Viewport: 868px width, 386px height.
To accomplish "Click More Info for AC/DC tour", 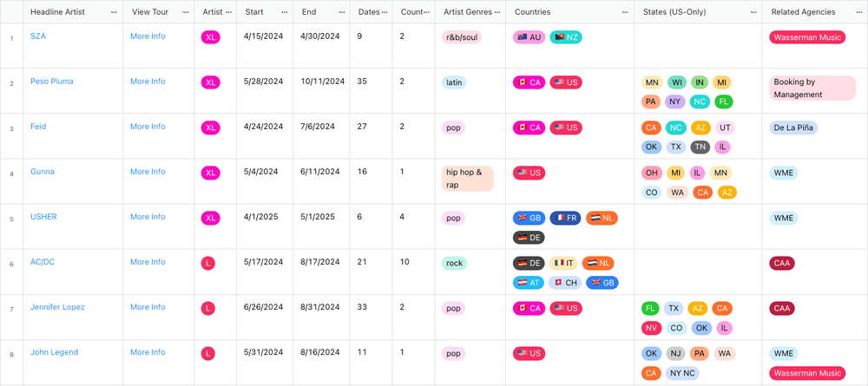I will point(148,262).
